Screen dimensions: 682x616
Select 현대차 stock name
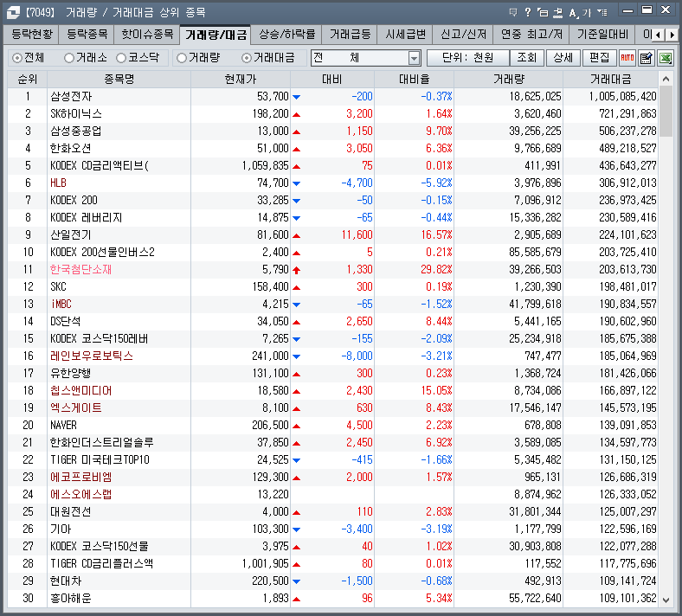pos(66,581)
